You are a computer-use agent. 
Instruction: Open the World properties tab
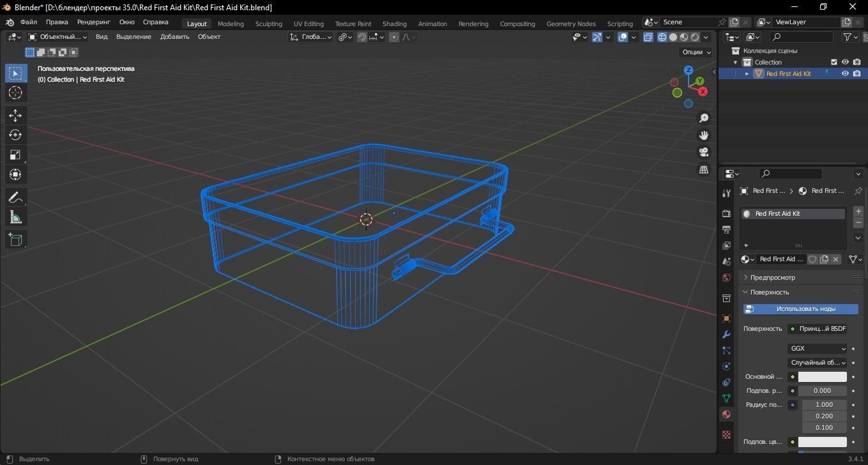coord(726,278)
